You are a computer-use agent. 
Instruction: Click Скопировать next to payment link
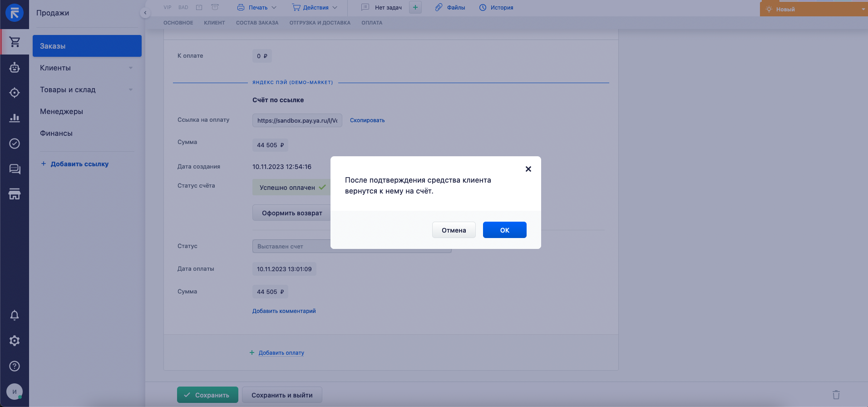367,120
